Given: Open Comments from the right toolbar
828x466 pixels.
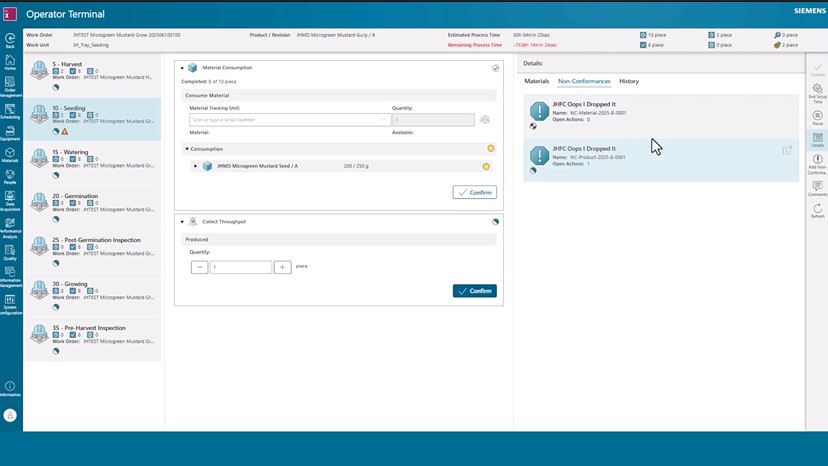Looking at the screenshot, I should (817, 187).
